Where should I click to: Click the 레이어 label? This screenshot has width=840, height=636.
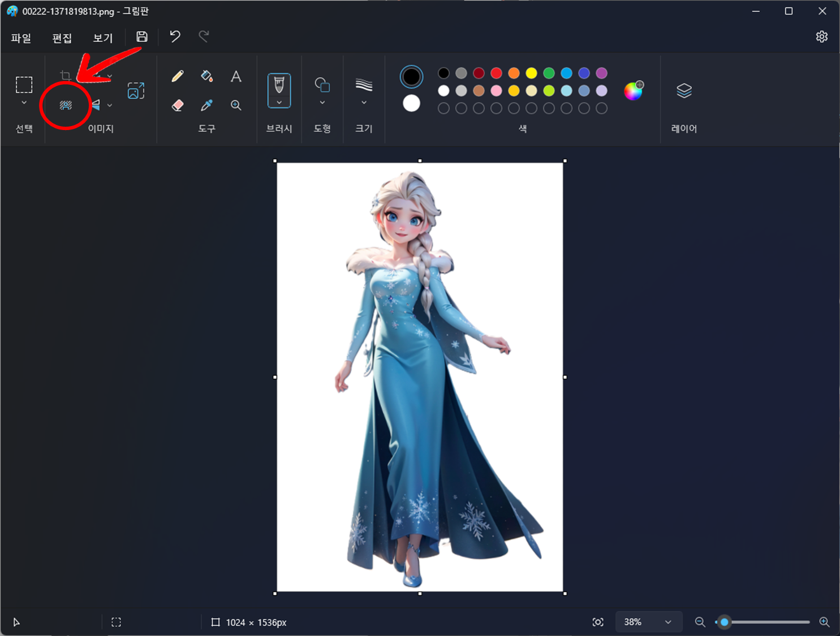click(x=684, y=129)
